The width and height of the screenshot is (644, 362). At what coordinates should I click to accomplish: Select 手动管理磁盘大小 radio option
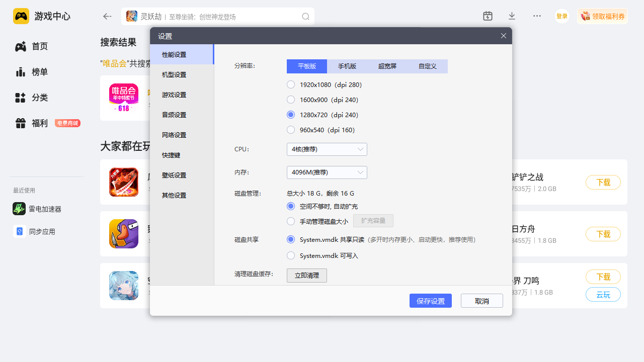pyautogui.click(x=291, y=221)
